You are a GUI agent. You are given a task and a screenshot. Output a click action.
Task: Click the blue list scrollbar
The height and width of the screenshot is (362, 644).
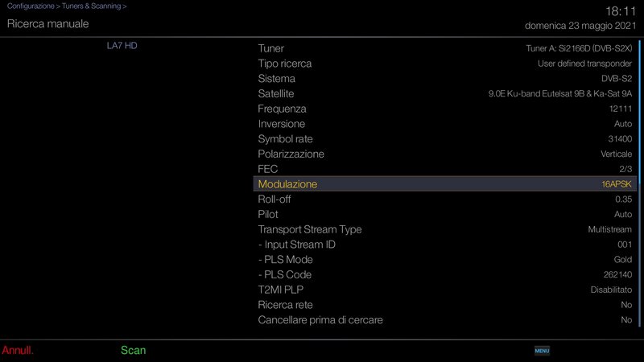point(639,184)
